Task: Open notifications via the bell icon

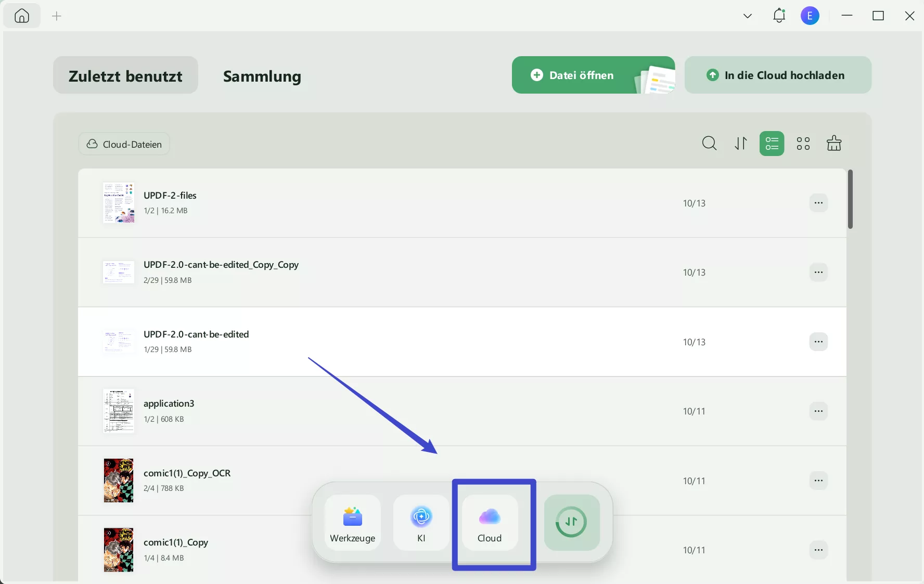Action: 779,16
